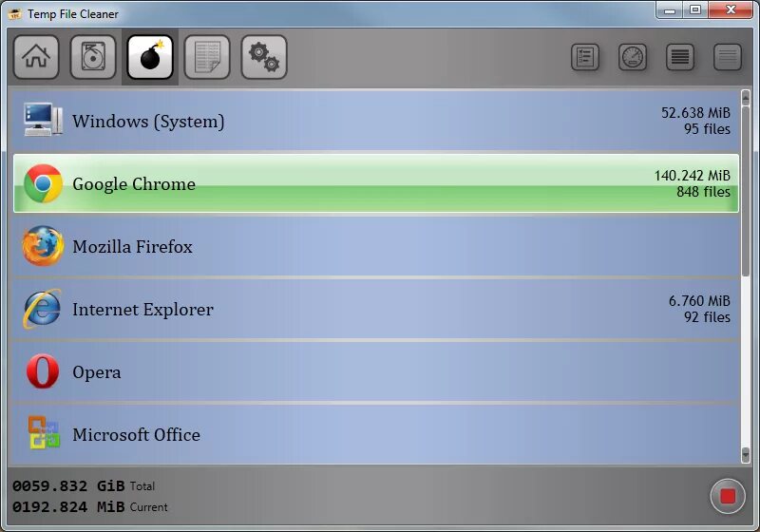Click the gauge meter view icon
Image resolution: width=760 pixels, height=532 pixels.
633,57
